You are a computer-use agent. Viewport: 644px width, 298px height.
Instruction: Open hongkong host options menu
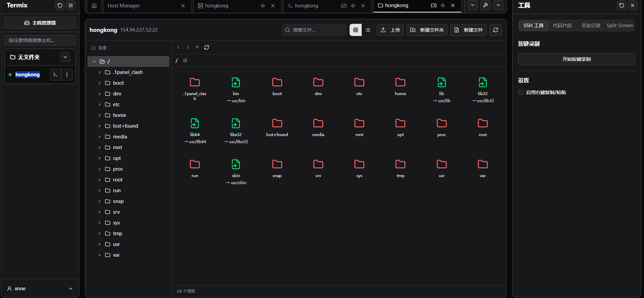click(x=67, y=75)
